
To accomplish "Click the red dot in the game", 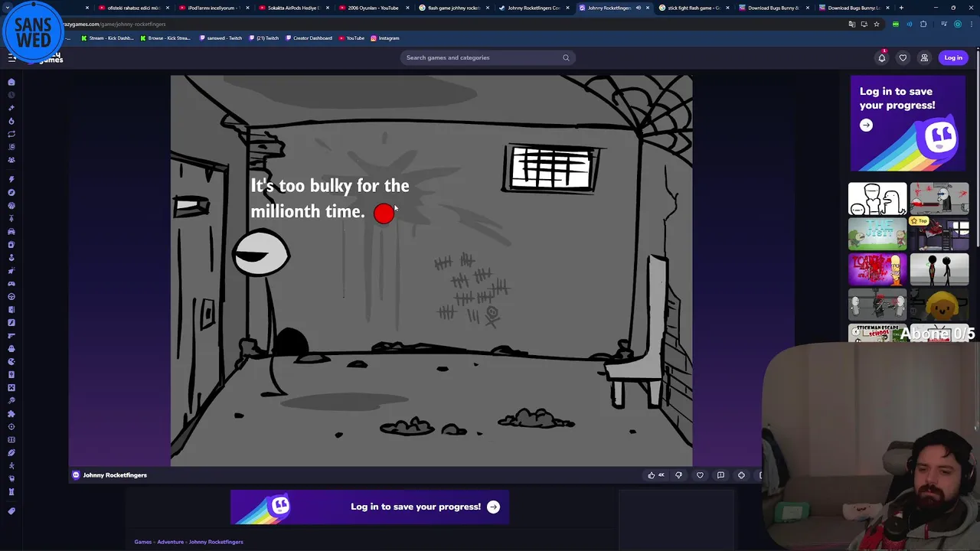I will 384,214.
